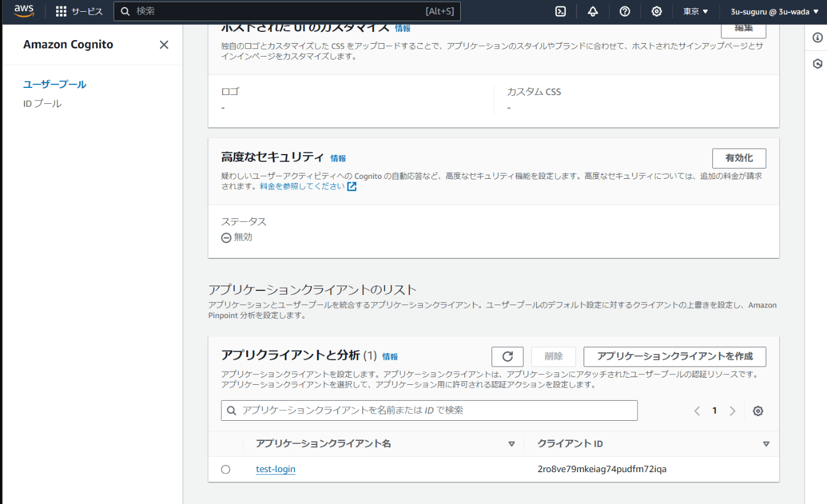Open the console settings gear in the header
Image resolution: width=827 pixels, height=504 pixels.
[x=656, y=11]
